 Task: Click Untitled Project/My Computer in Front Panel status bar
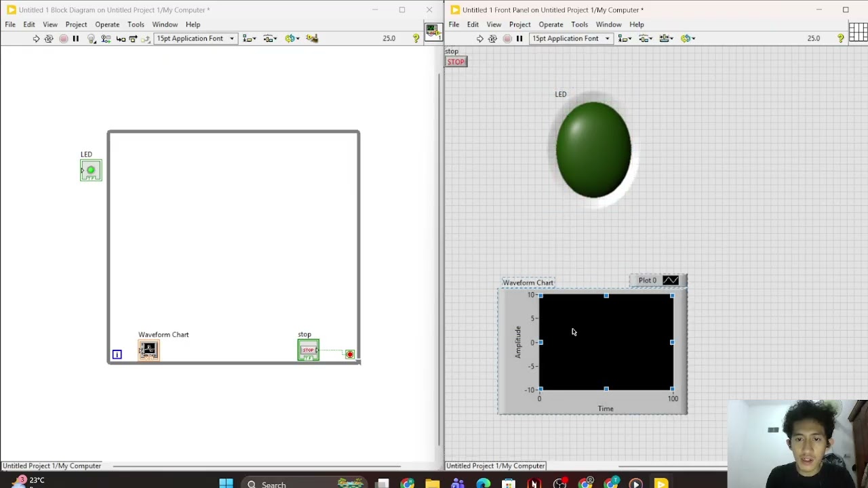click(x=496, y=466)
